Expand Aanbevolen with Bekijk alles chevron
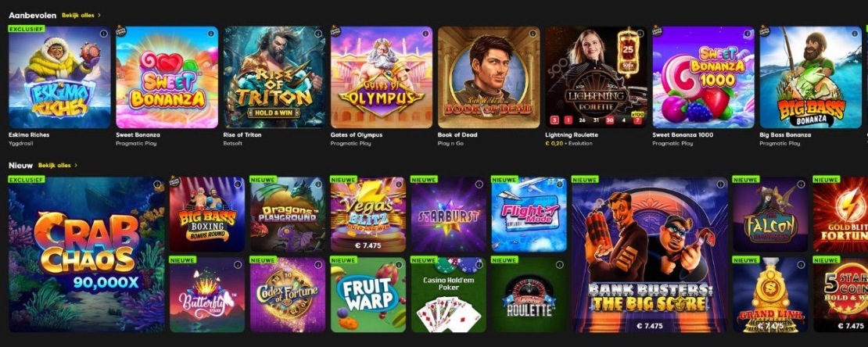The height and width of the screenshot is (347, 868). [82, 16]
